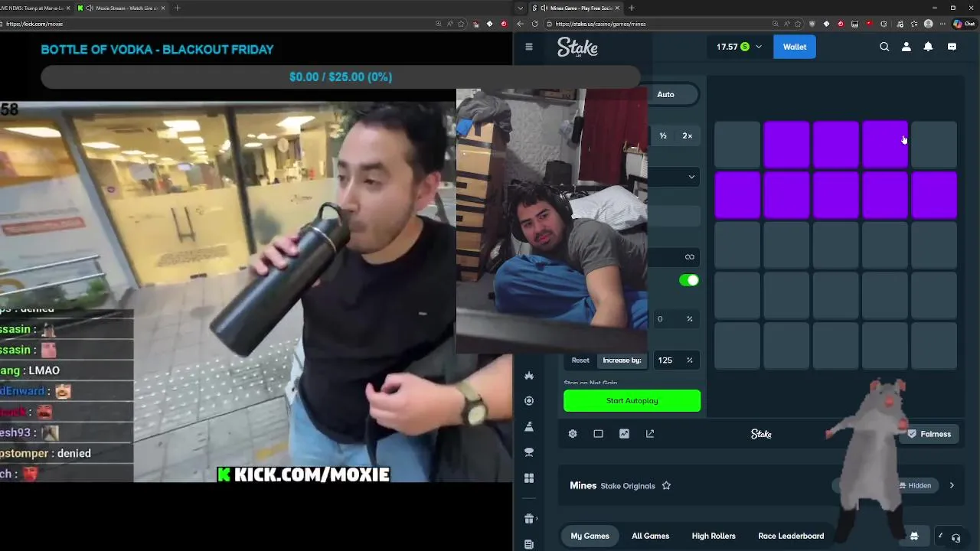Open new tab in the Kick browser window
This screenshot has height=551, width=980.
point(177,8)
